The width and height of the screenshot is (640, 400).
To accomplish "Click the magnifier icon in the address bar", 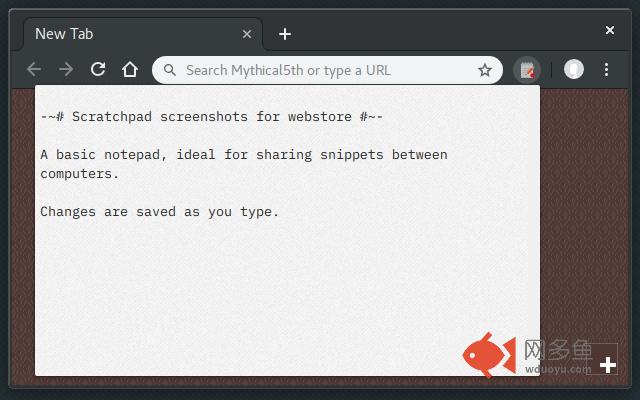I will (170, 70).
